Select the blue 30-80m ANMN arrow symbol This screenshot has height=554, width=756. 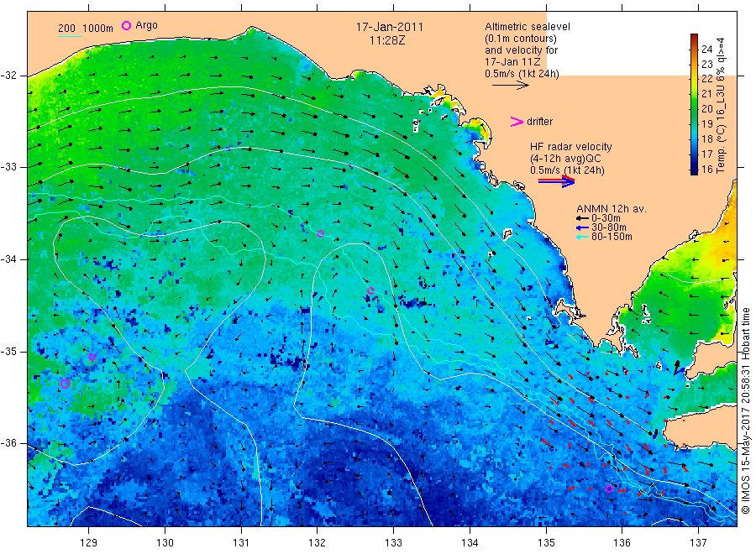click(583, 227)
